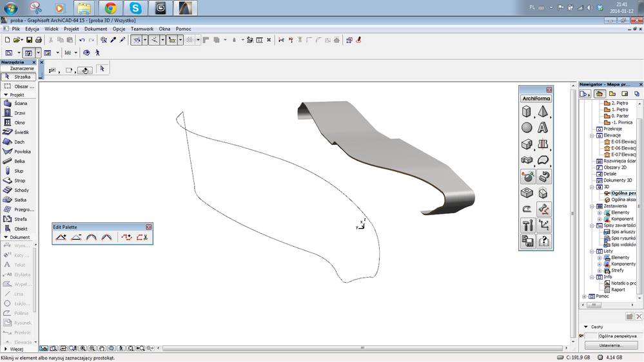
Task: Open the Teamwork menu
Action: click(142, 29)
